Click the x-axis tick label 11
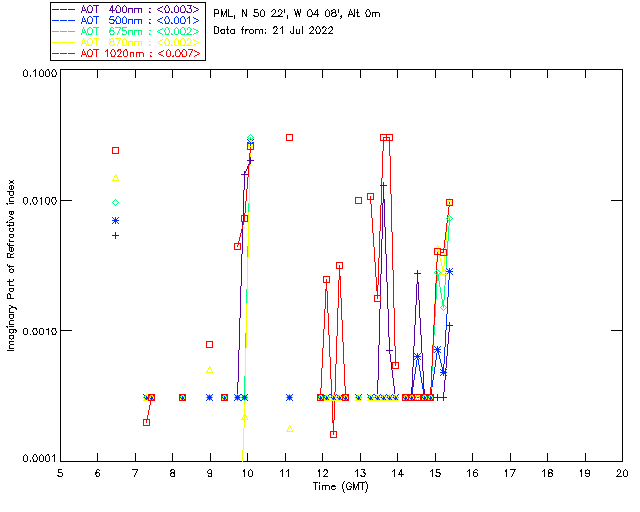Image resolution: width=640 pixels, height=512 pixels. 285,473
